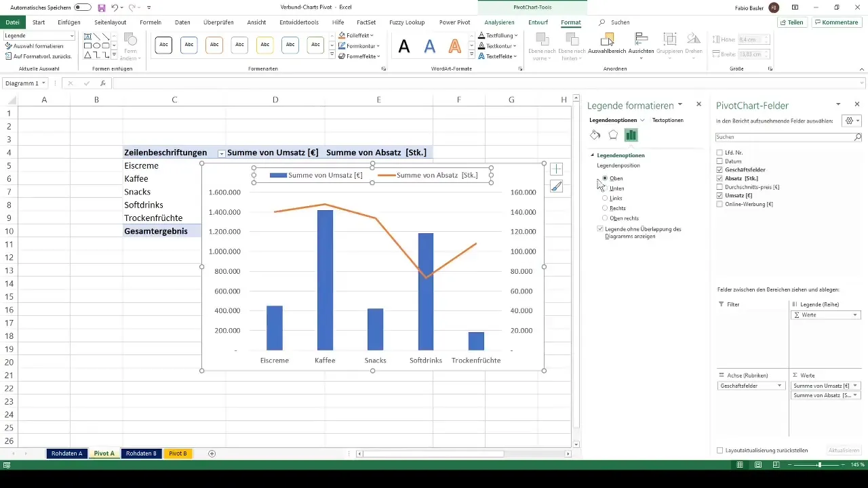
Task: Open the Rohdaten A sheet tab
Action: pos(66,453)
